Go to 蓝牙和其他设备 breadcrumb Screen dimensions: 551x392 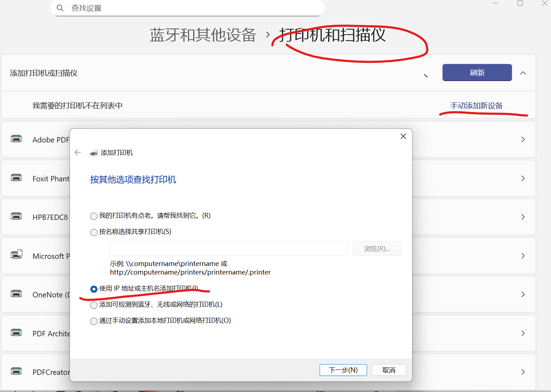203,35
